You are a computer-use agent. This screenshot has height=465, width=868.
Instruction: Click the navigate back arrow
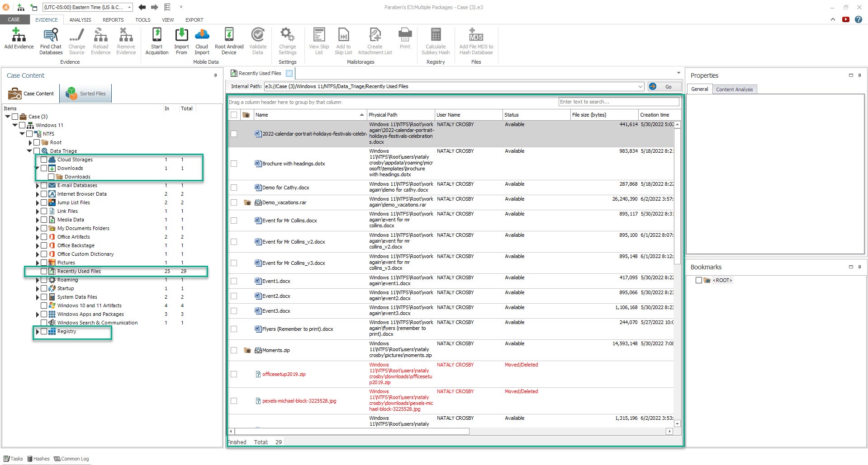[x=142, y=7]
